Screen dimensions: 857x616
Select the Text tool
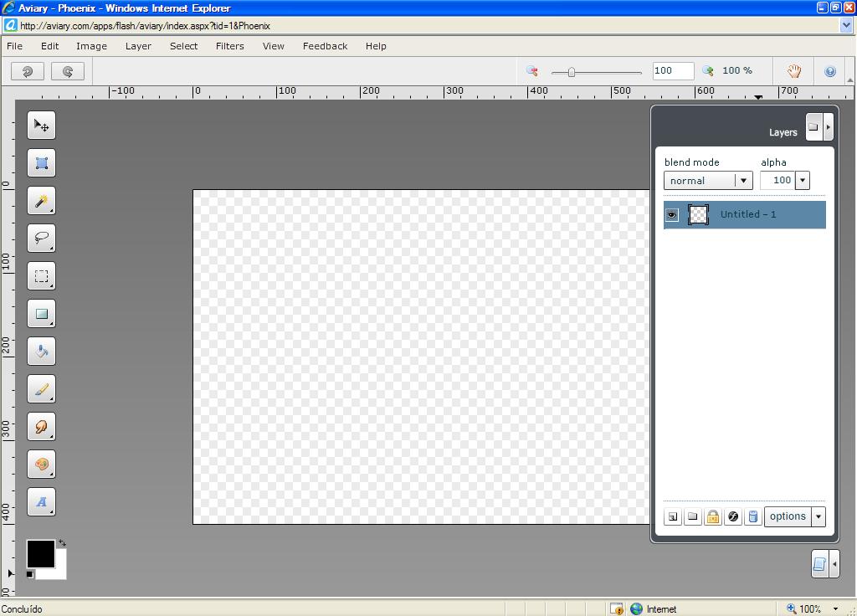pyautogui.click(x=42, y=502)
